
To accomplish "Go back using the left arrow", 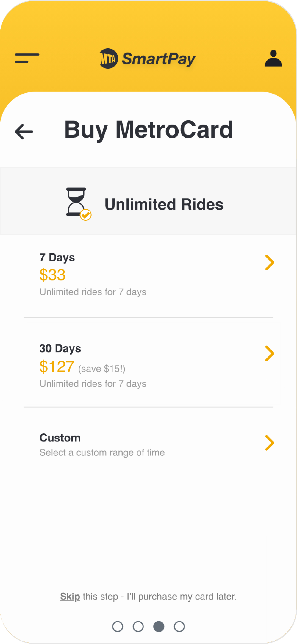I will [x=24, y=132].
